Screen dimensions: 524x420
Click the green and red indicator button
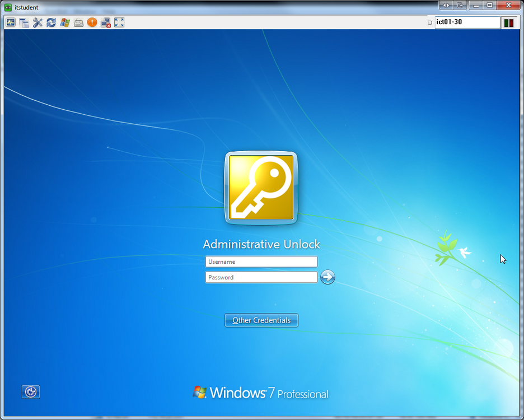click(509, 23)
